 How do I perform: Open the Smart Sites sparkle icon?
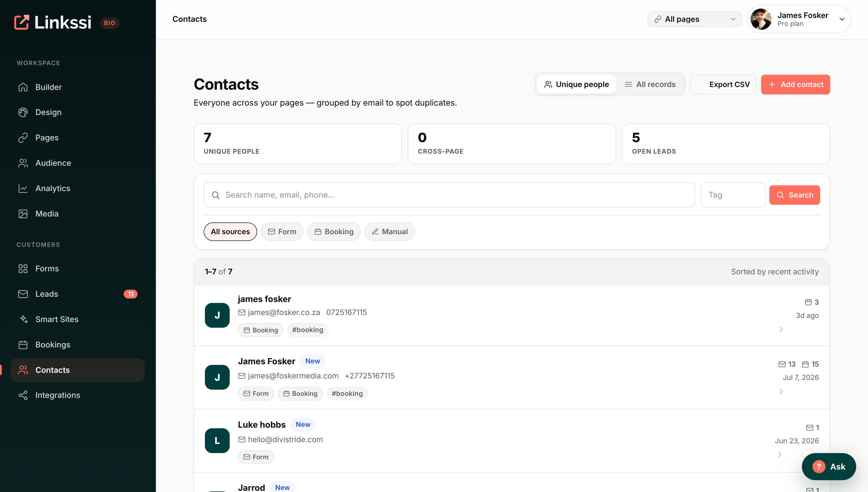(x=23, y=319)
